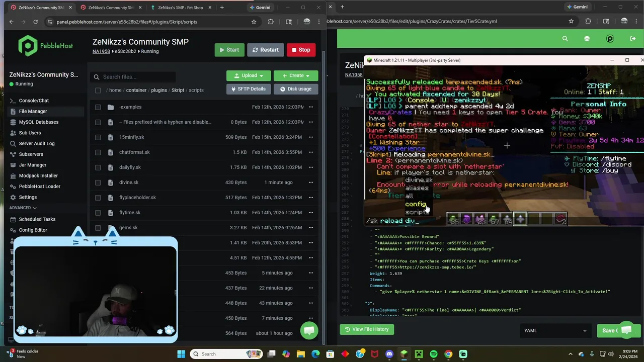This screenshot has width=644, height=362.
Task: Go to plugins folder in breadcrumb
Action: pyautogui.click(x=159, y=90)
